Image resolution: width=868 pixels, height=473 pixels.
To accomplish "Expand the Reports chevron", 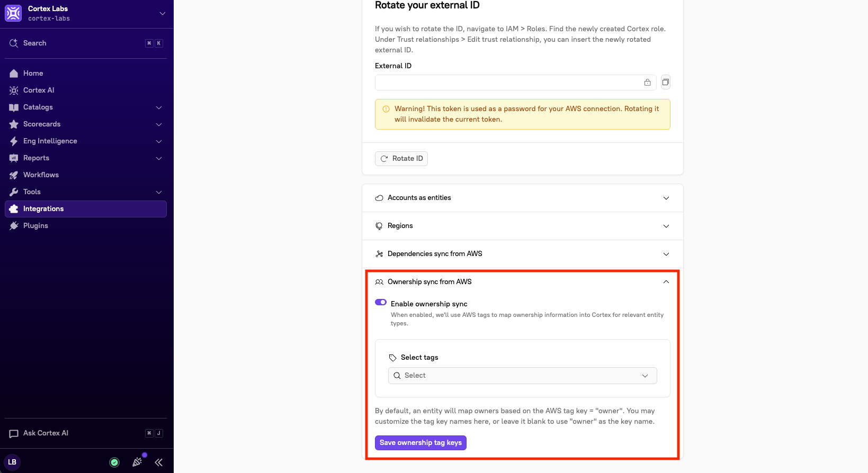I will coord(159,158).
